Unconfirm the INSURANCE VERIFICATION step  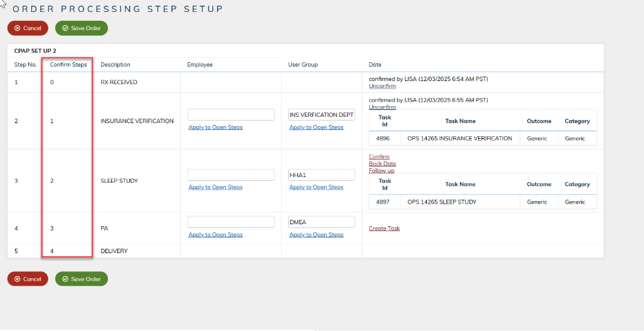click(x=382, y=107)
